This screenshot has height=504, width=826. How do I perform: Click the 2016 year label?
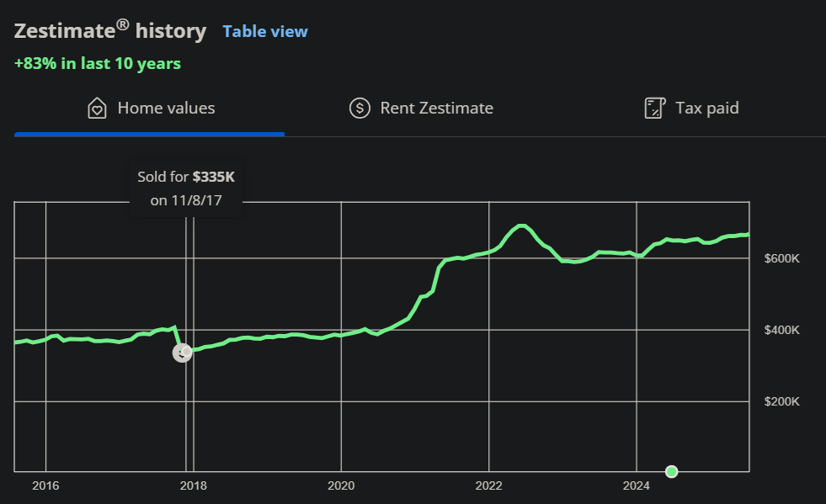tap(45, 485)
